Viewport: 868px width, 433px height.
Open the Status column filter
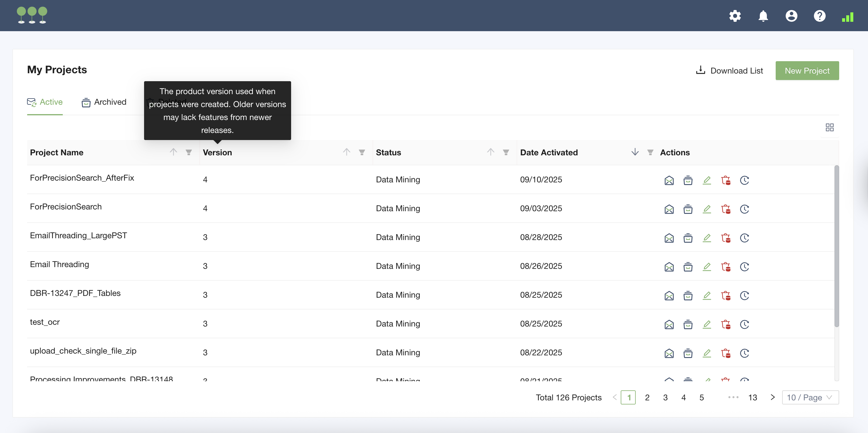(x=506, y=152)
